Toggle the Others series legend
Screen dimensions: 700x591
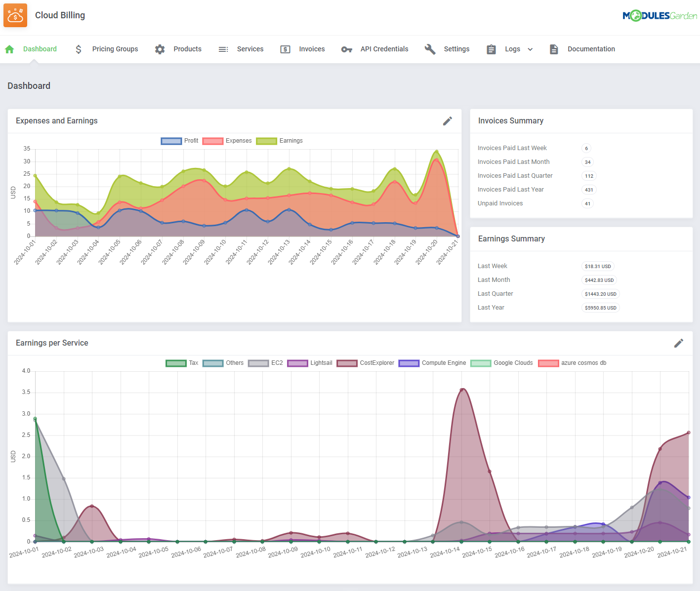pyautogui.click(x=223, y=363)
